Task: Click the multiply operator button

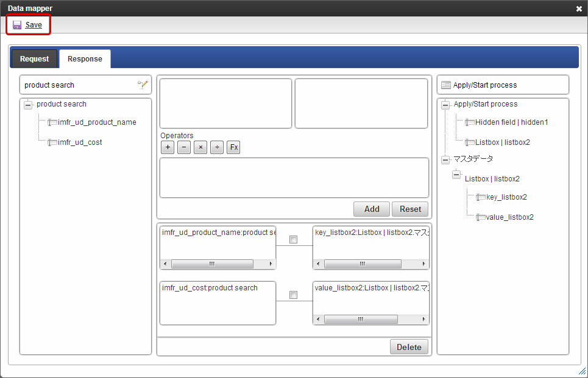Action: coord(200,147)
